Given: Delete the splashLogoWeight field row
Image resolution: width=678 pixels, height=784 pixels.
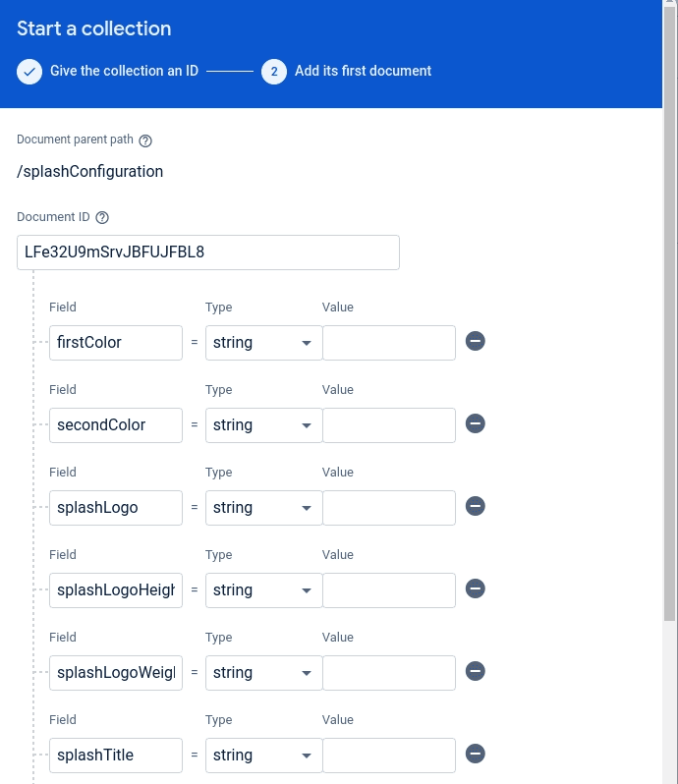Looking at the screenshot, I should pyautogui.click(x=476, y=672).
